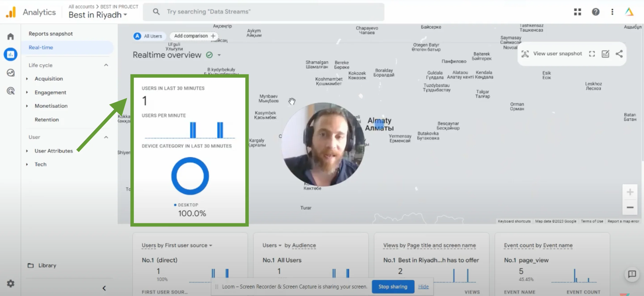Open the Advertising icon in sidebar
This screenshot has height=296, width=644.
11,91
